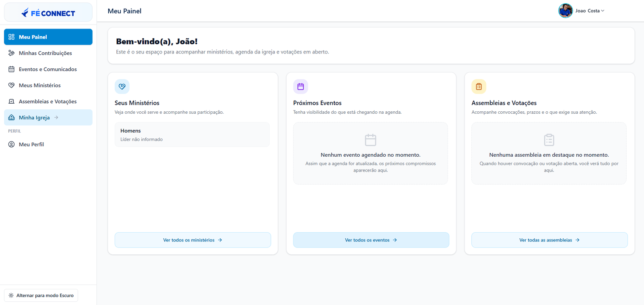This screenshot has width=644, height=305.
Task: Click the Meu Painel grid icon
Action: tap(11, 37)
